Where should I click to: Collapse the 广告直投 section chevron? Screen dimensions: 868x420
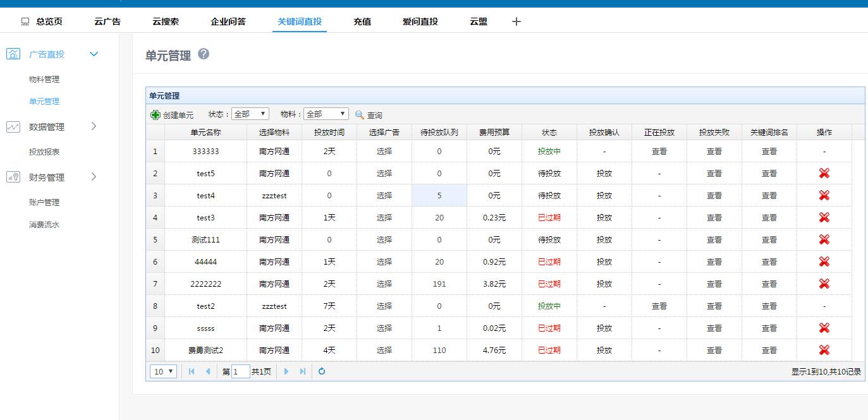click(x=94, y=54)
